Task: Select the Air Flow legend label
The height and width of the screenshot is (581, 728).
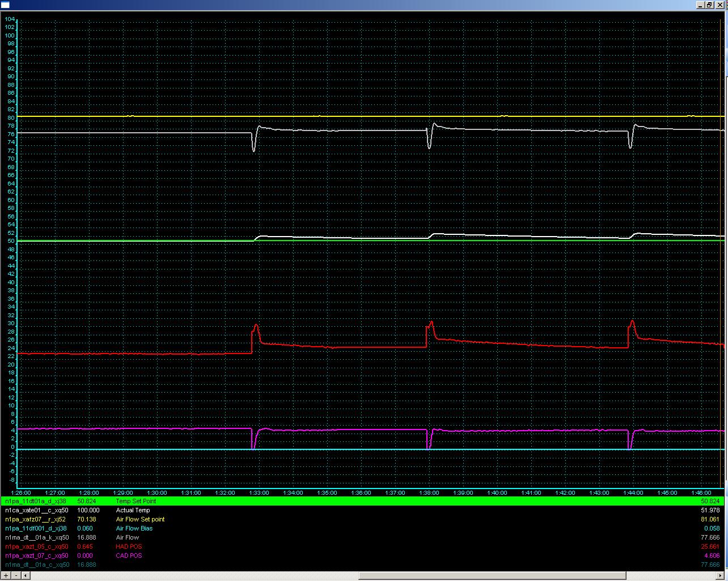Action: coord(127,537)
